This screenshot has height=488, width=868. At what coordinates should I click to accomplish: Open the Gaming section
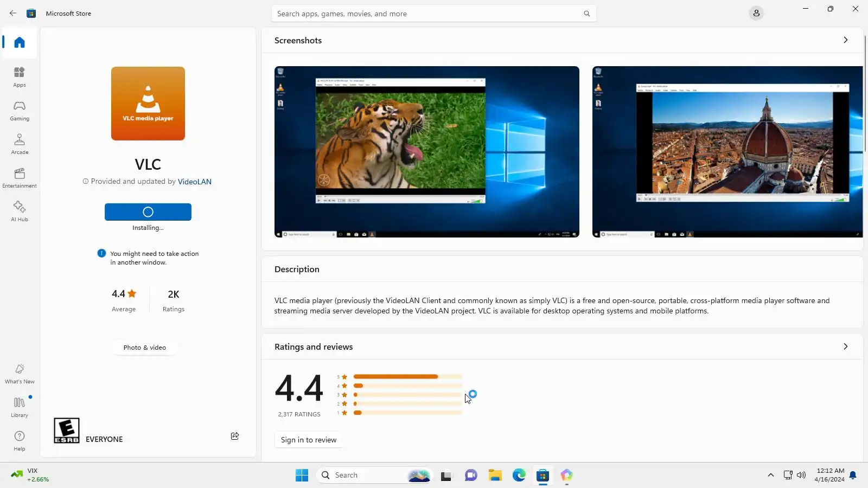(20, 110)
